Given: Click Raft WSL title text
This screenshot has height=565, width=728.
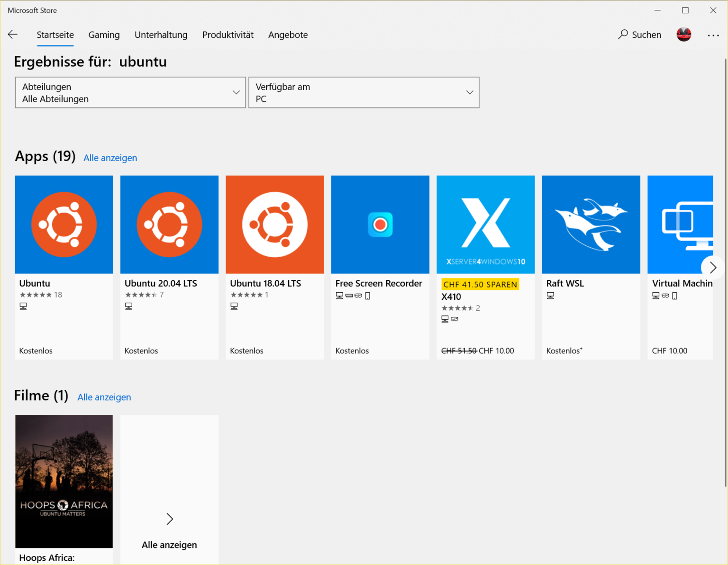Looking at the screenshot, I should pyautogui.click(x=565, y=283).
